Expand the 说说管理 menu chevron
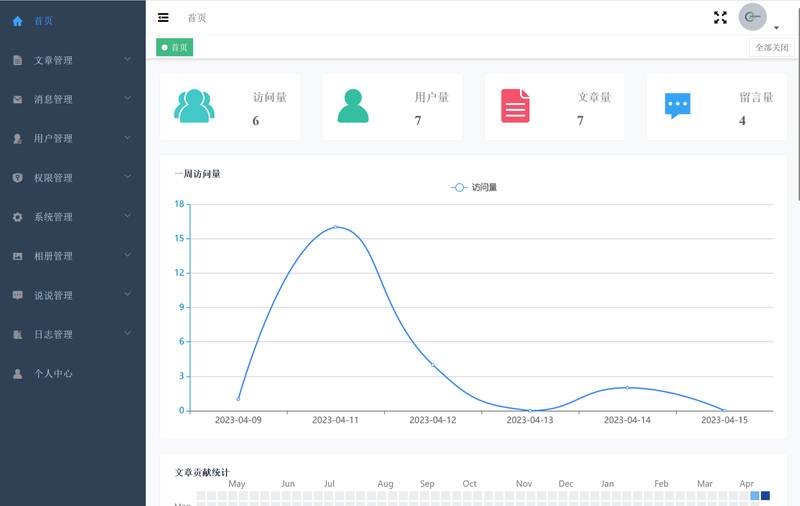 128,294
